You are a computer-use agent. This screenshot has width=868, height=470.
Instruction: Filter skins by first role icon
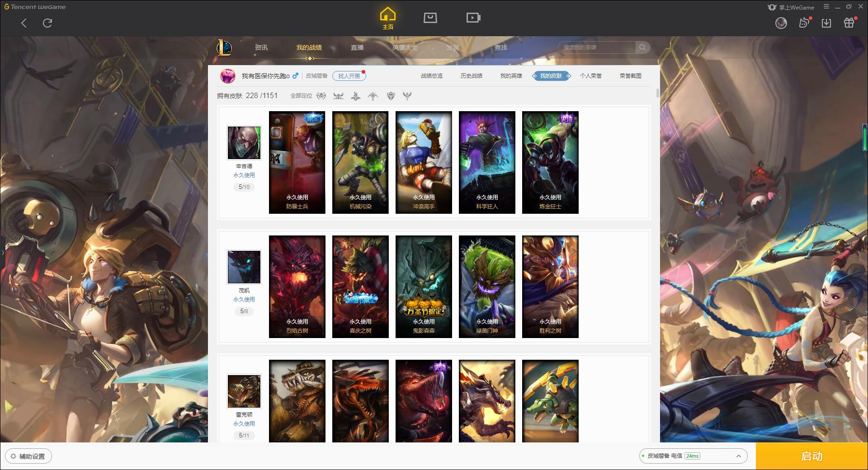pos(321,96)
